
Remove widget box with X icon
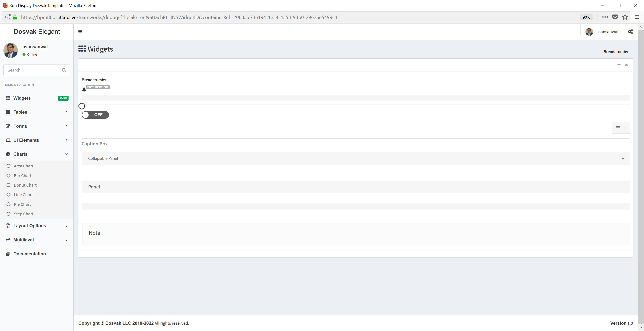626,65
